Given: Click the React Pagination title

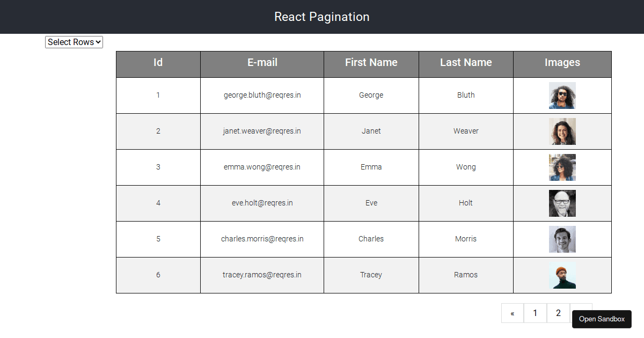Looking at the screenshot, I should pyautogui.click(x=321, y=17).
